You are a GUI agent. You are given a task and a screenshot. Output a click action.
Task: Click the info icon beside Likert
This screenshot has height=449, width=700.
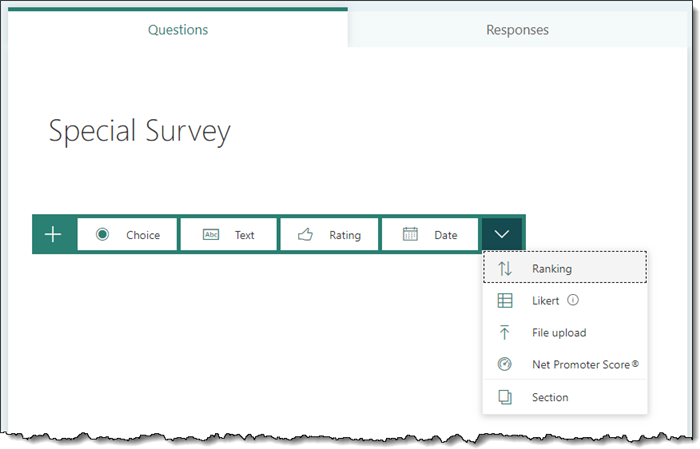574,300
